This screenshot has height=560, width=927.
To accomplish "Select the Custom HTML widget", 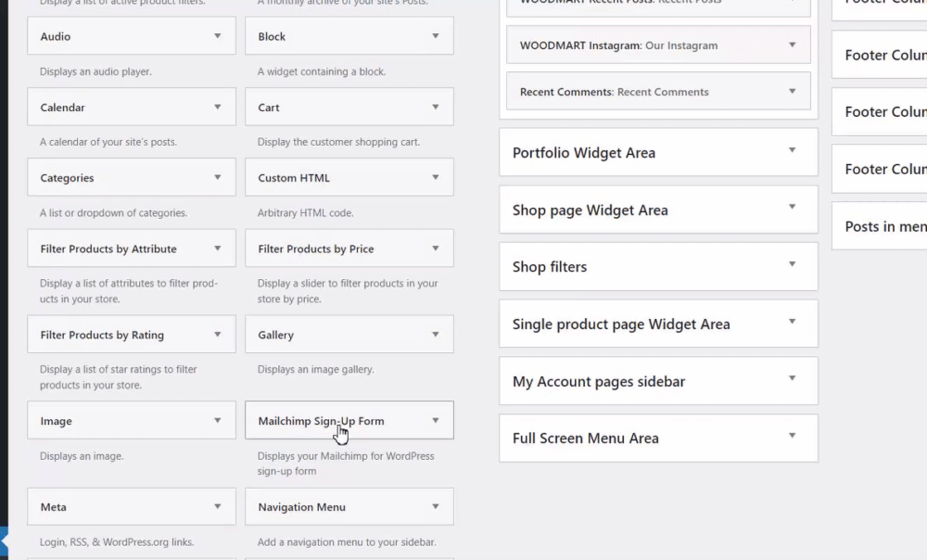I will click(x=294, y=178).
